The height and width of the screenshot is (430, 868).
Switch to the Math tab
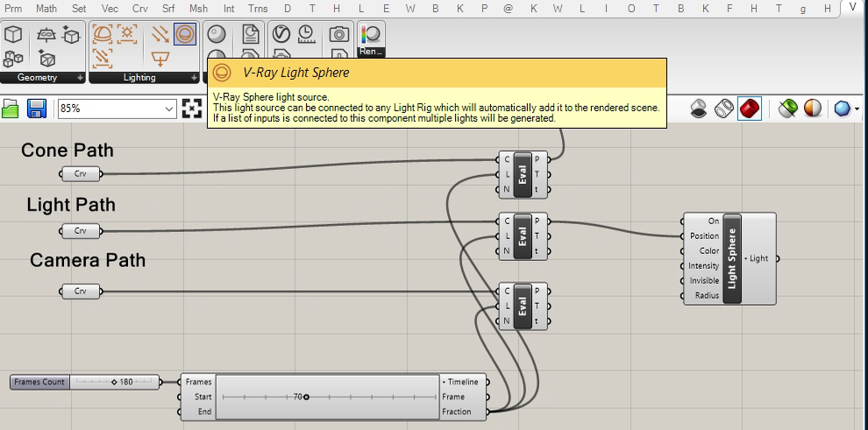[46, 8]
